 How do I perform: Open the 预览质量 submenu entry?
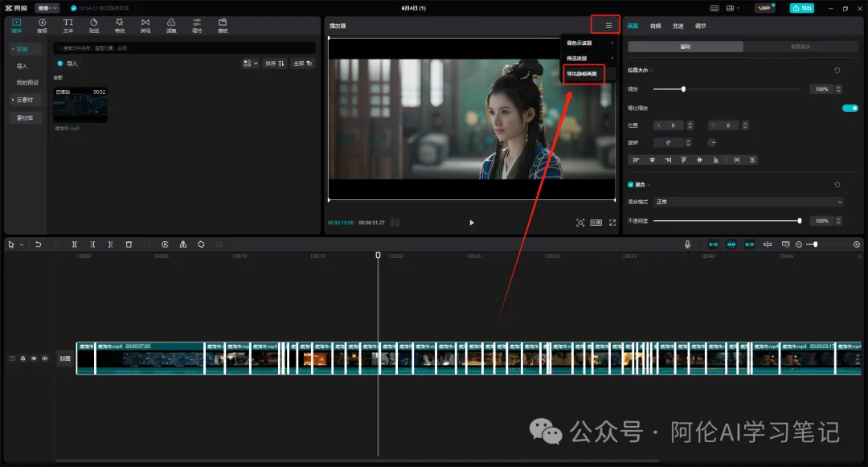589,58
